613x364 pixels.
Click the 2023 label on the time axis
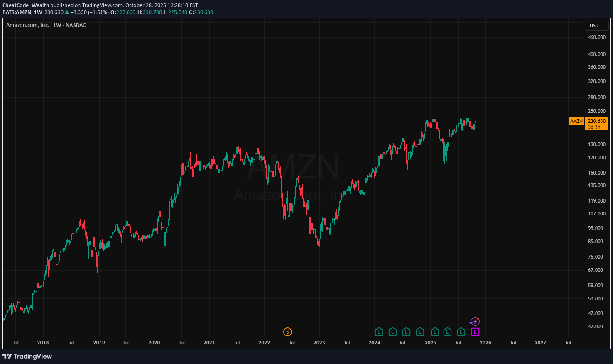click(x=319, y=343)
